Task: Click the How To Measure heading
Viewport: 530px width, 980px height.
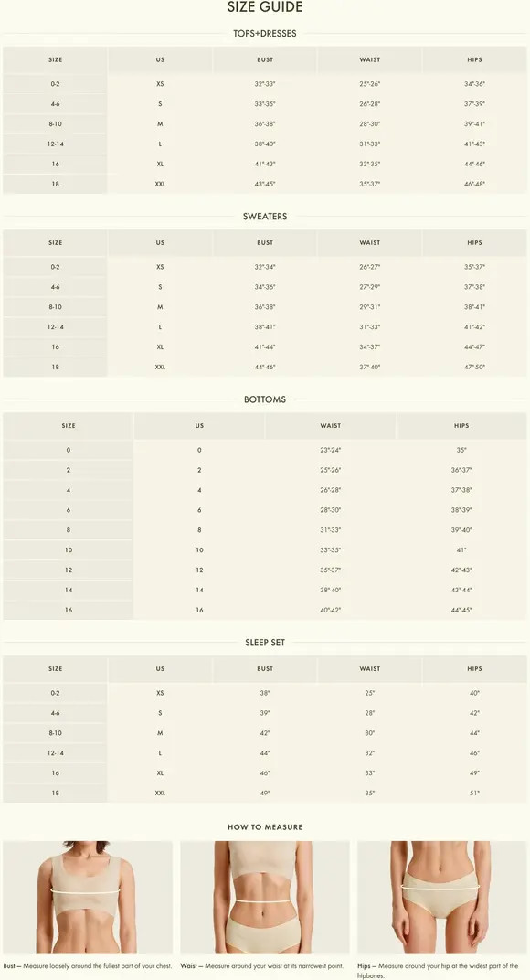Action: 265,826
